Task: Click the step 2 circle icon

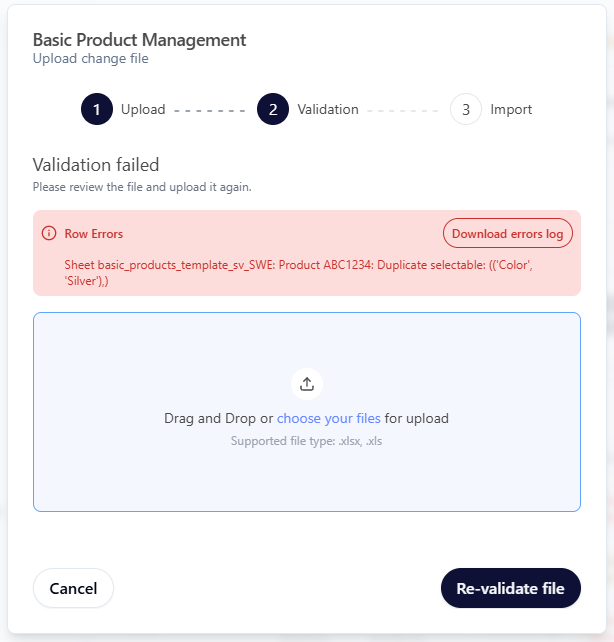Action: [273, 110]
